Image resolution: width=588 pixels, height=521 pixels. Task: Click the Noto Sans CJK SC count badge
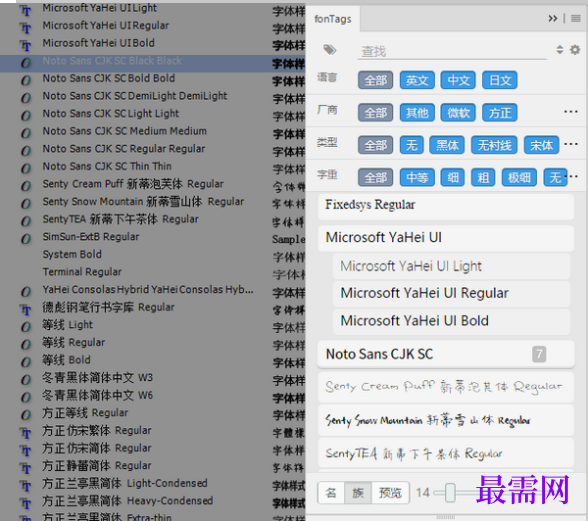point(539,354)
